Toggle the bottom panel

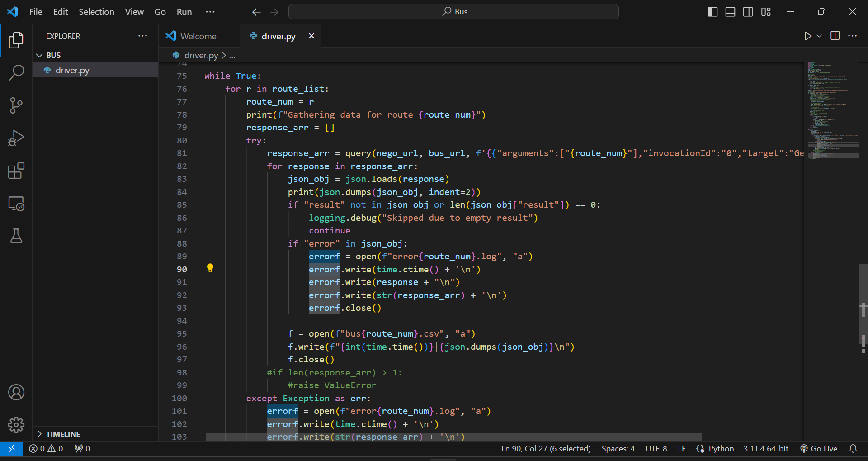(730, 12)
